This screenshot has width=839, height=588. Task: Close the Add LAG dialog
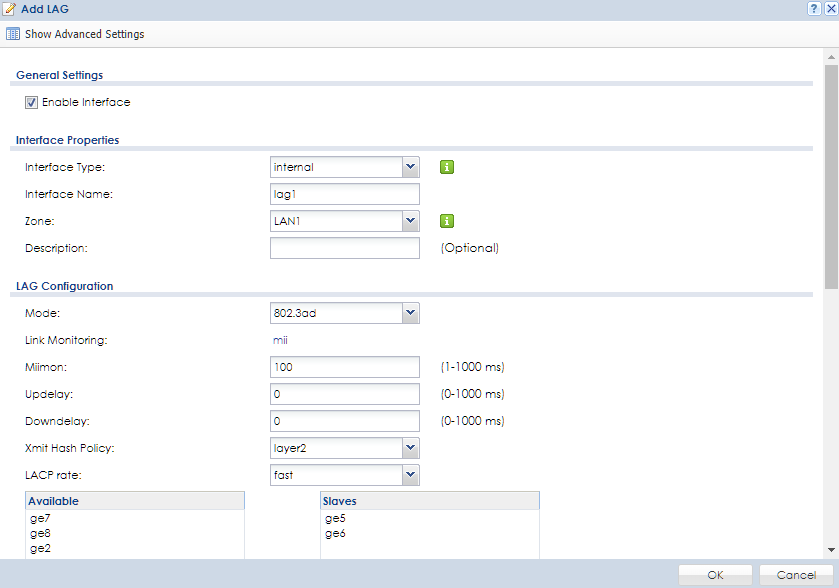pos(830,8)
